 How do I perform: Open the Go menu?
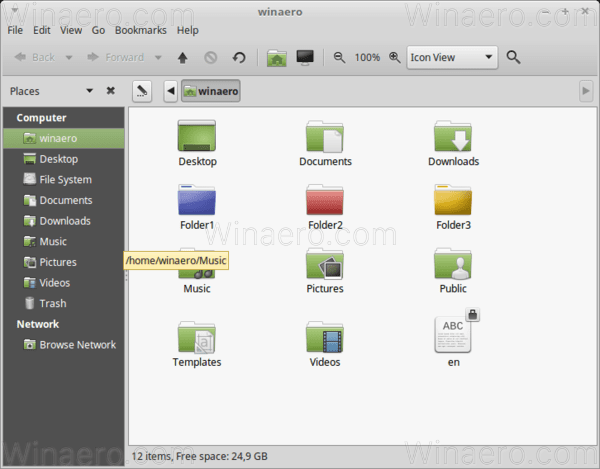(98, 30)
